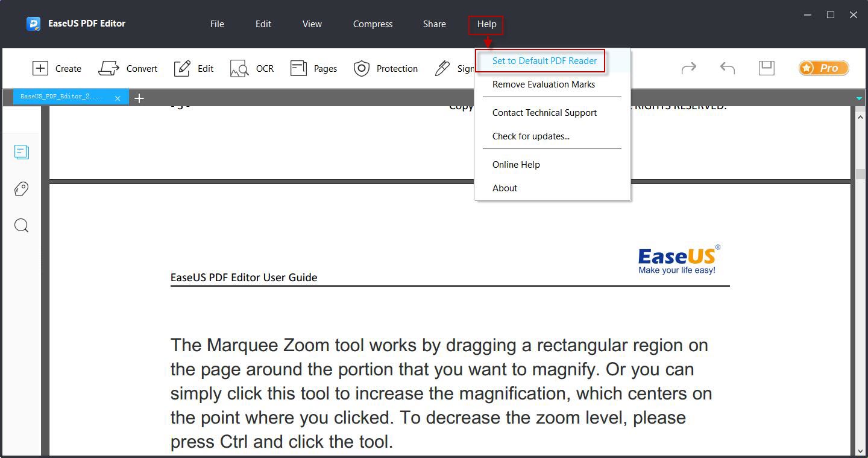The width and height of the screenshot is (868, 458).
Task: Click the save floppy disk icon
Action: click(766, 68)
